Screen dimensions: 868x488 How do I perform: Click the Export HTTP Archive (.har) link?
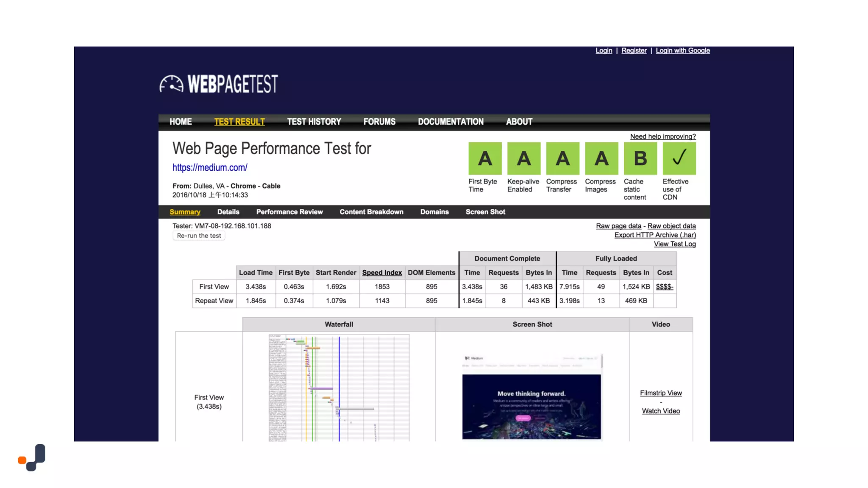(x=655, y=235)
